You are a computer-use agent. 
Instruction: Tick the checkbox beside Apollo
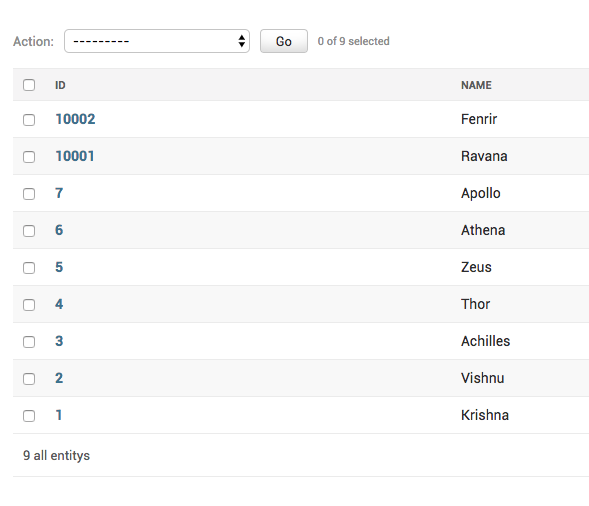tap(29, 194)
